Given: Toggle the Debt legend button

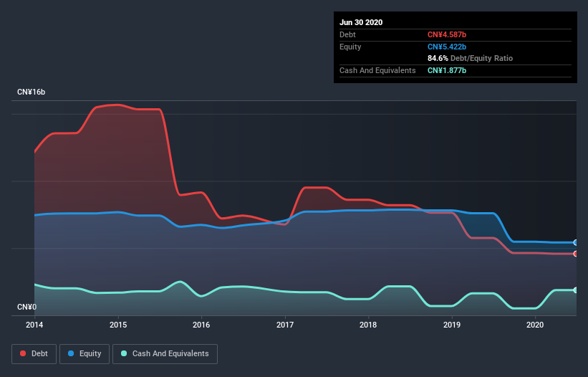Looking at the screenshot, I should 34,354.
